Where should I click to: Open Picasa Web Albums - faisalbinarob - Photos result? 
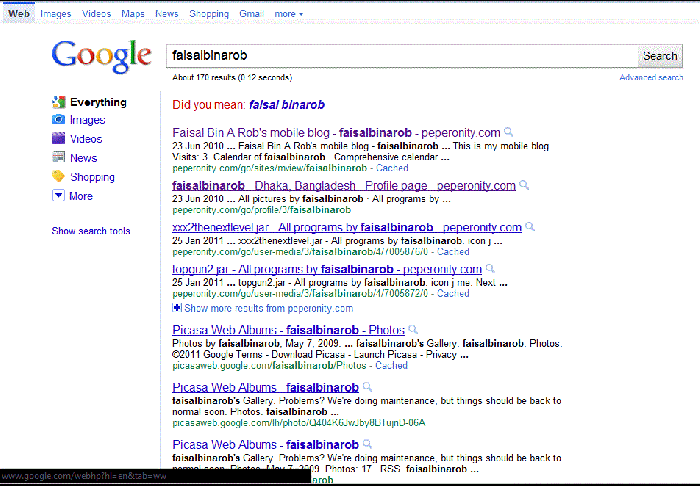click(x=288, y=330)
